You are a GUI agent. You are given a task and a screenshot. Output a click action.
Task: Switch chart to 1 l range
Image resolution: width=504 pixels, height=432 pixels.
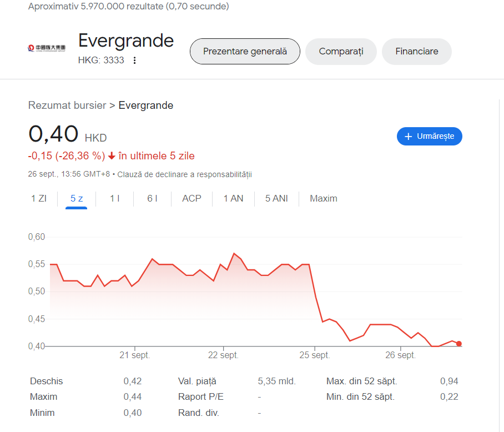point(115,199)
